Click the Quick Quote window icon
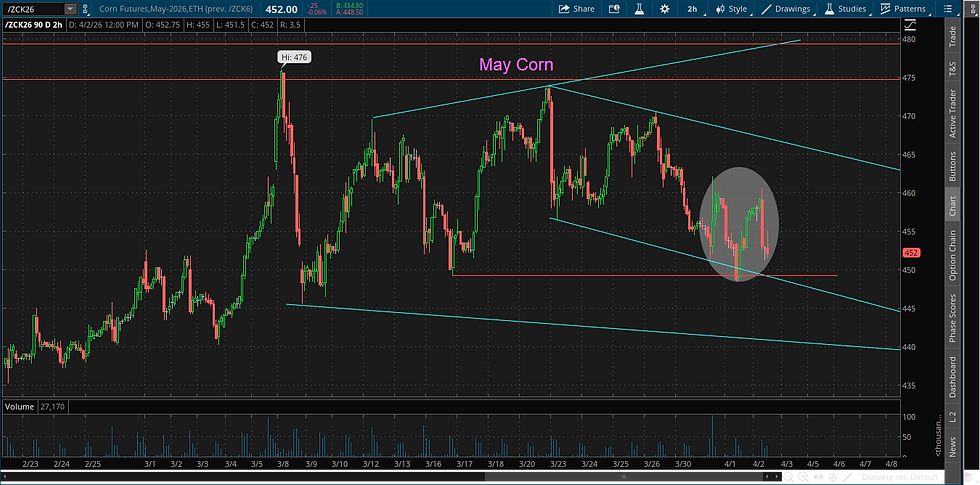 614,9
